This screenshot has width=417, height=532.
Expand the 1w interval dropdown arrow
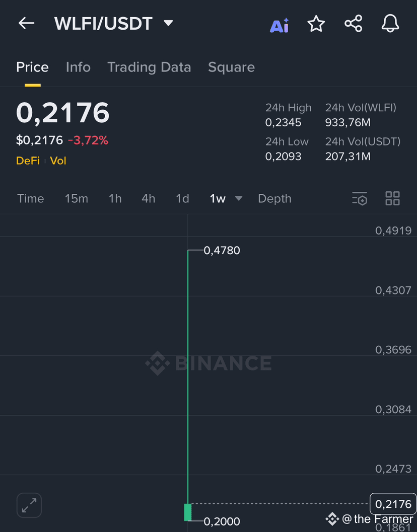click(239, 198)
